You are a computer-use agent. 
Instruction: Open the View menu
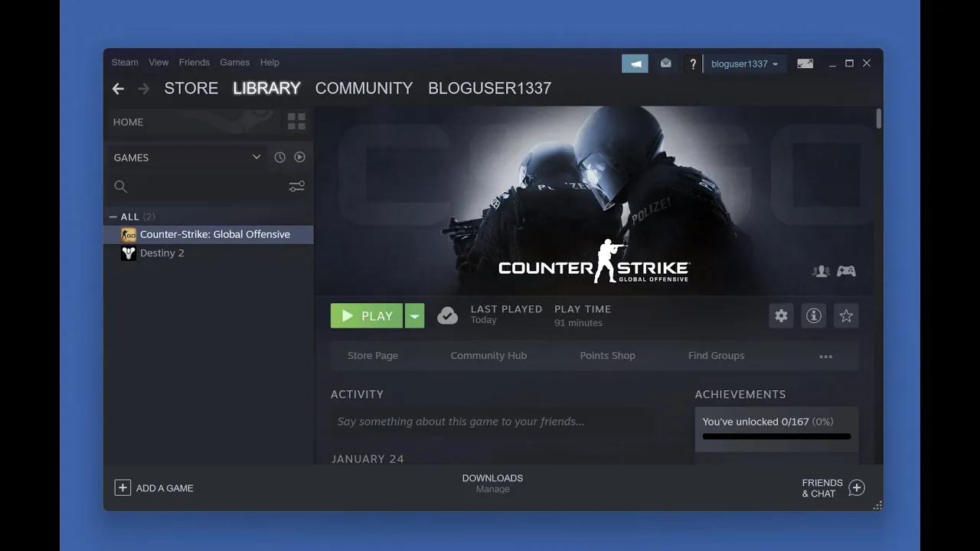coord(158,63)
